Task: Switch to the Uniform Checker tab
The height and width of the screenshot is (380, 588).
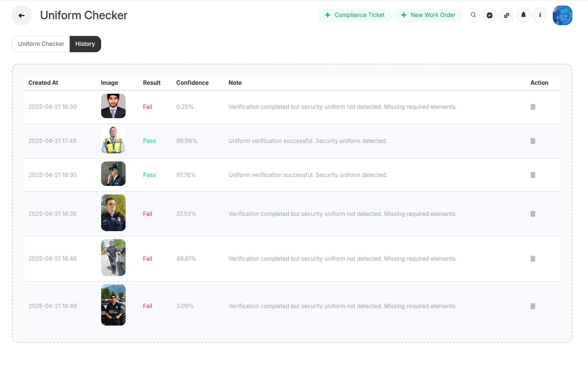Action: coord(41,44)
